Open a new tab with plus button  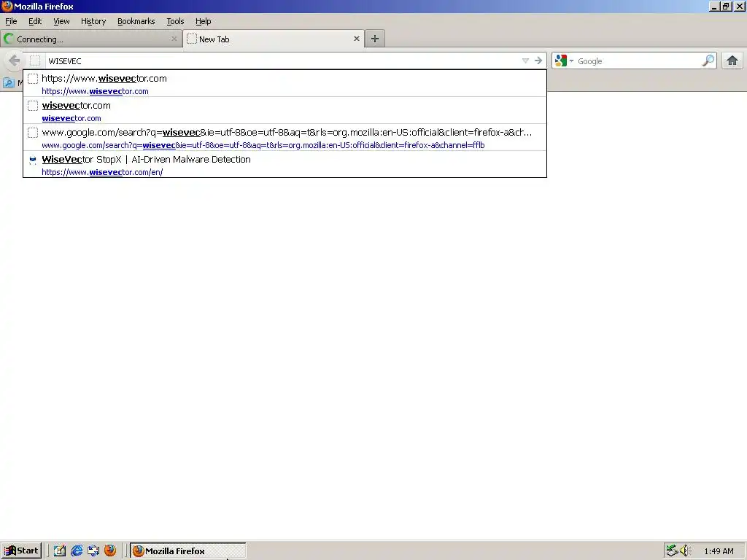(375, 39)
